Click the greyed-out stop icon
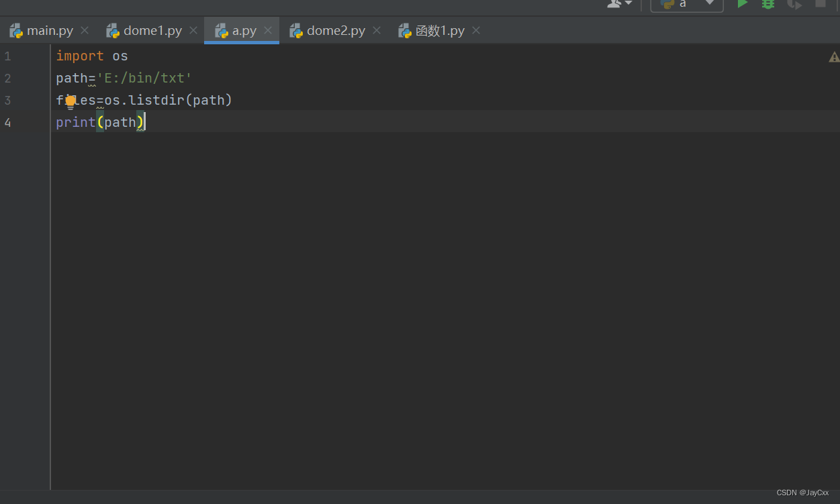 (819, 4)
